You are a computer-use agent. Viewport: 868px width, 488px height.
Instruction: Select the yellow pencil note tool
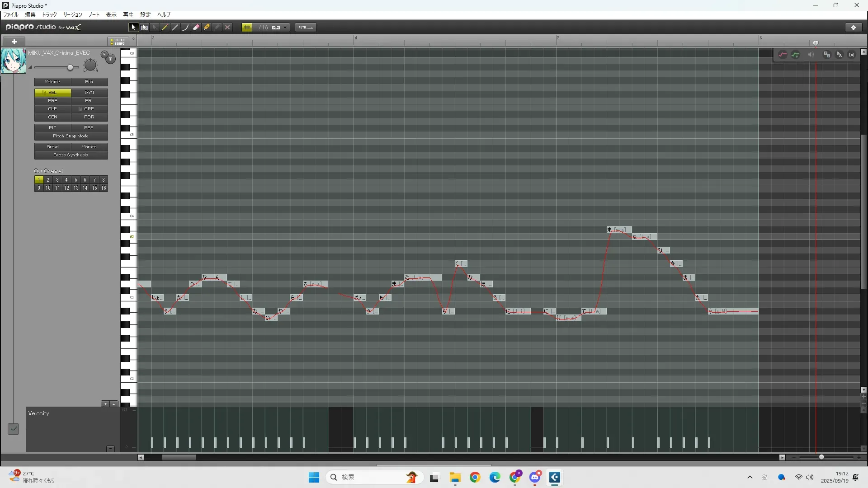[x=165, y=28]
